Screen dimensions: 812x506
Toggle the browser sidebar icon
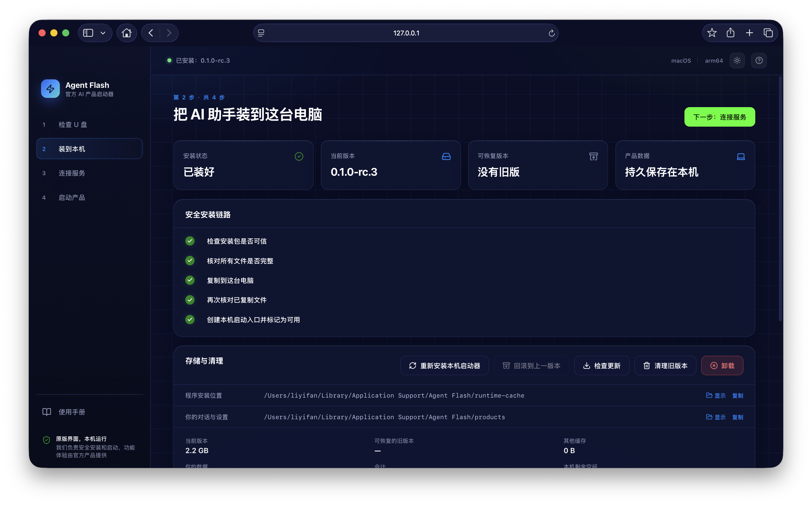click(88, 33)
